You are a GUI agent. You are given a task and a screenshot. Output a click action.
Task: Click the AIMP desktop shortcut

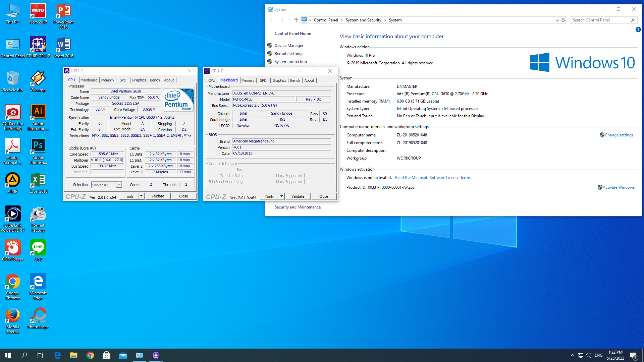[13, 183]
